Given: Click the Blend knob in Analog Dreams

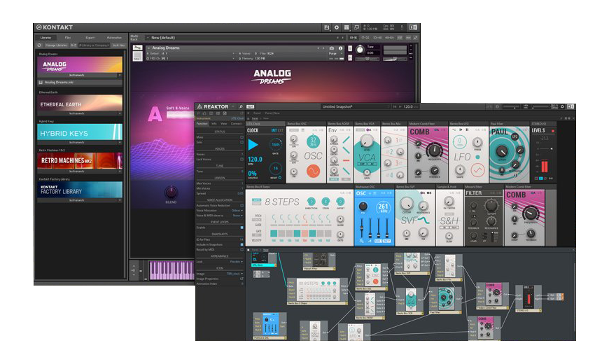Looking at the screenshot, I should click(171, 192).
